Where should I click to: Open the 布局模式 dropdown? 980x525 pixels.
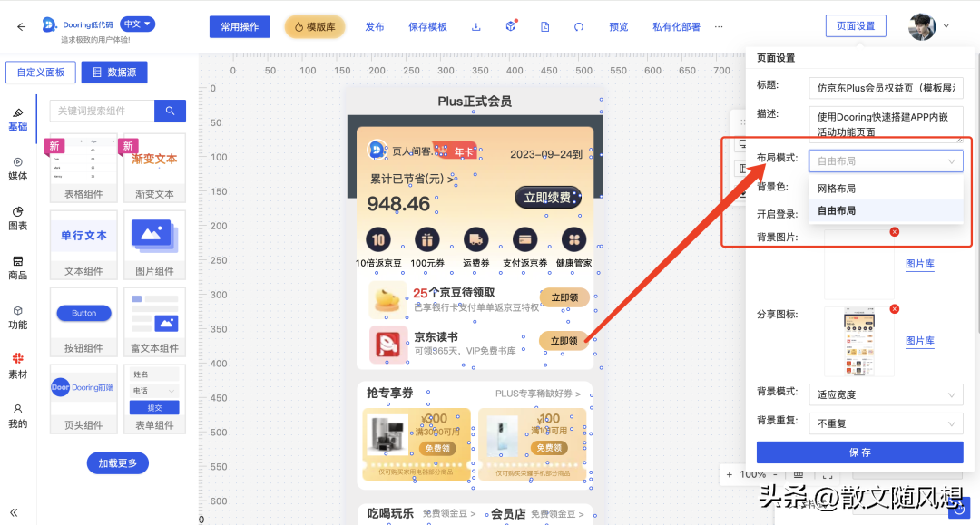point(886,161)
